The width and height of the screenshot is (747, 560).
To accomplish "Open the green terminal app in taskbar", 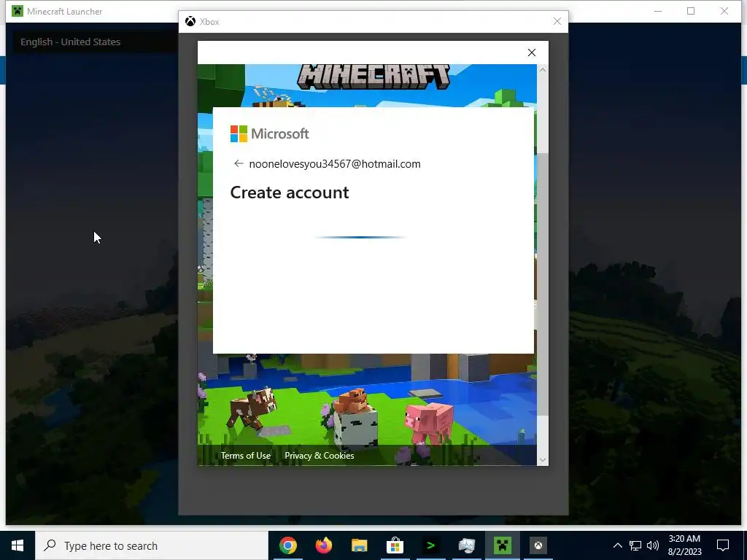I will click(430, 545).
